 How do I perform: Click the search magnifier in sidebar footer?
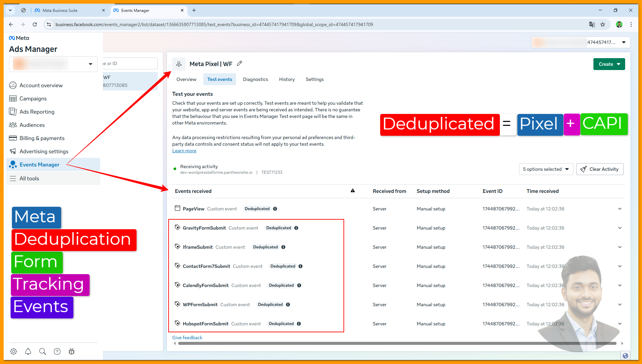43,351
